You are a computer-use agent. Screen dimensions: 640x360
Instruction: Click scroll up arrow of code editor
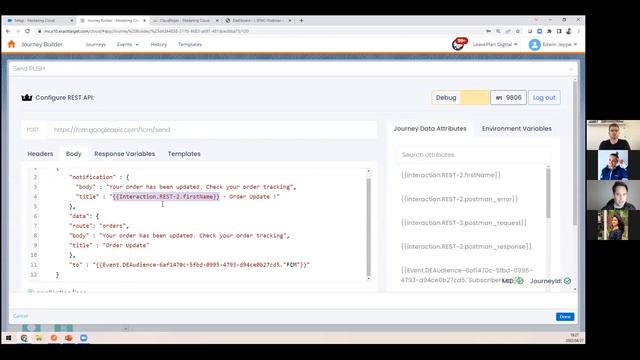[x=369, y=171]
